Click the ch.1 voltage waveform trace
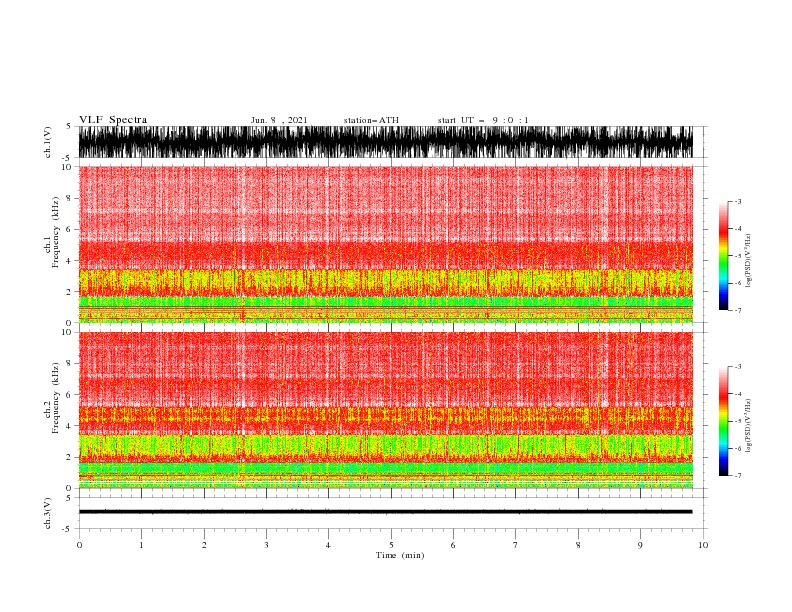 [x=385, y=142]
